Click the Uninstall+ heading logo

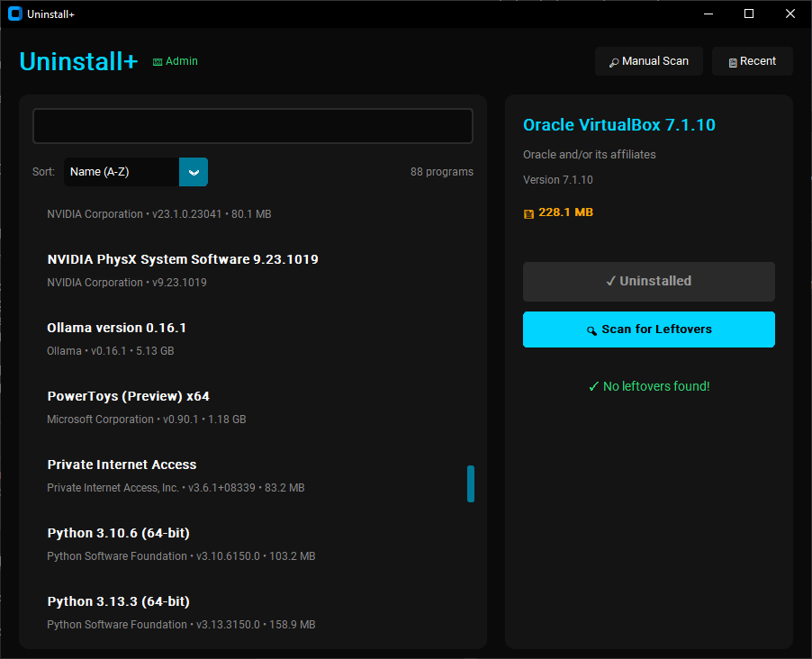[x=78, y=61]
